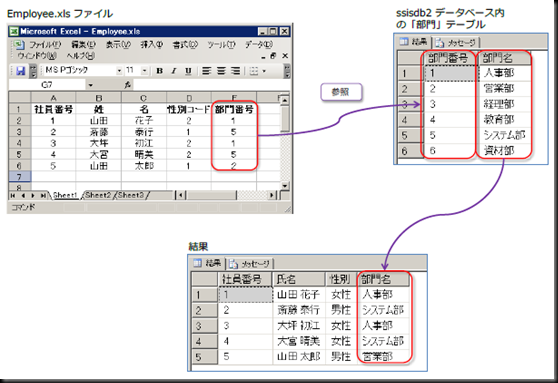Select column A header in Excel

[53, 97]
